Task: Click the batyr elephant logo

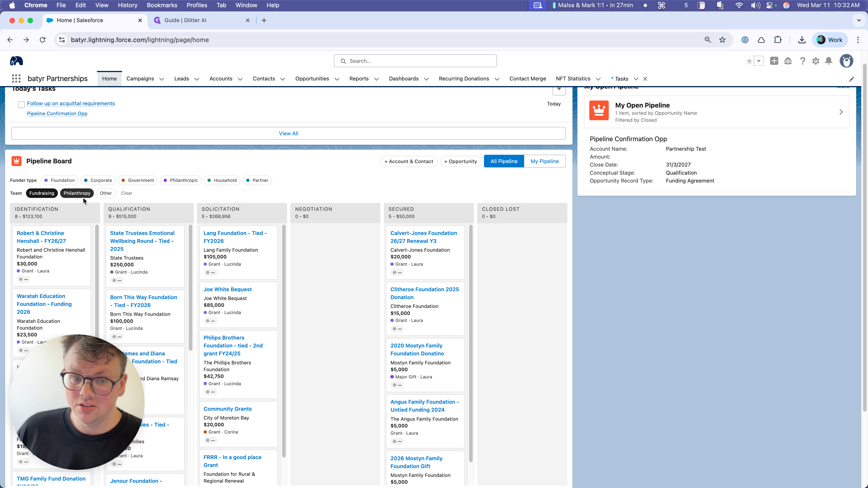Action: [x=17, y=61]
